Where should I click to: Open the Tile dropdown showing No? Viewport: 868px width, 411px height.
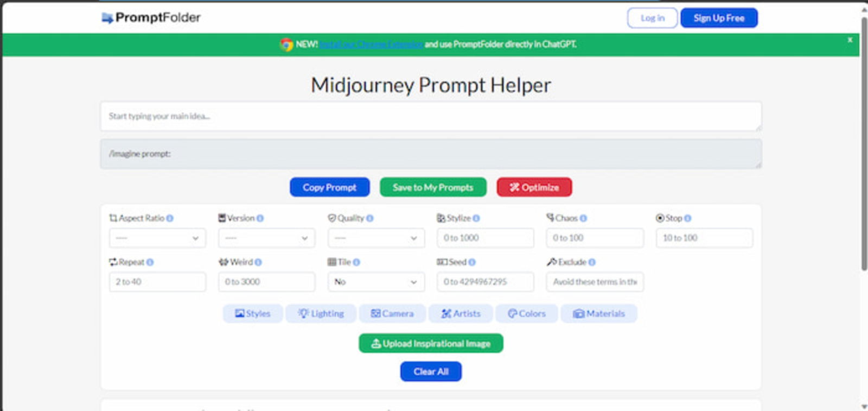(376, 282)
